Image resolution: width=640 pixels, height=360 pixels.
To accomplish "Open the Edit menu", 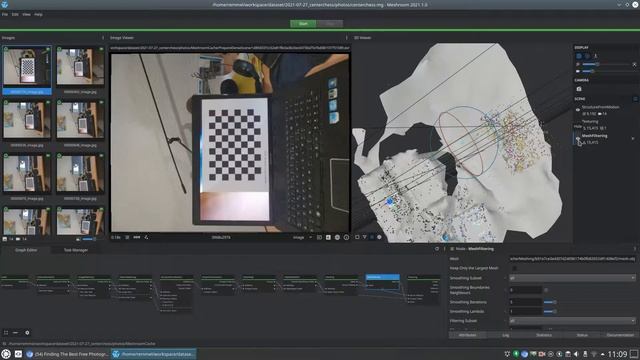I will pos(15,14).
